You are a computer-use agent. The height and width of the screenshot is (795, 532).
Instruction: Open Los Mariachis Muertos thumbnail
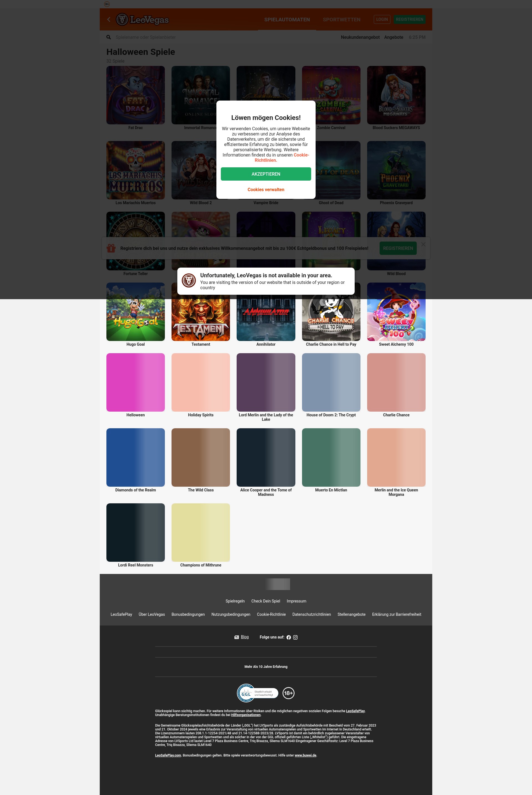point(136,170)
